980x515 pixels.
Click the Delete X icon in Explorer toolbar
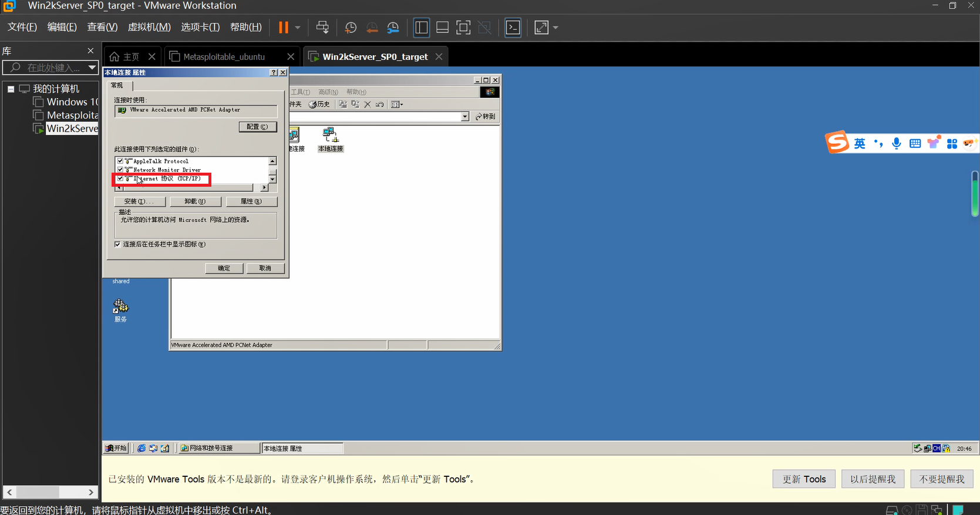pos(368,105)
